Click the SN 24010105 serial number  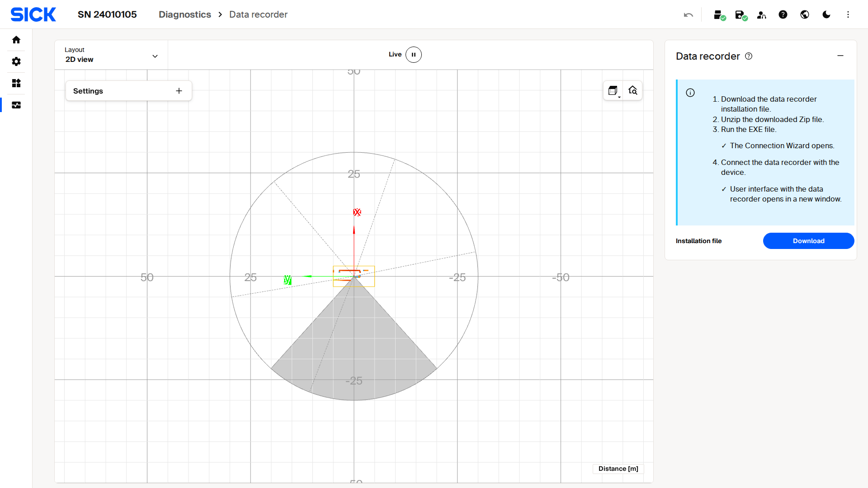click(107, 14)
